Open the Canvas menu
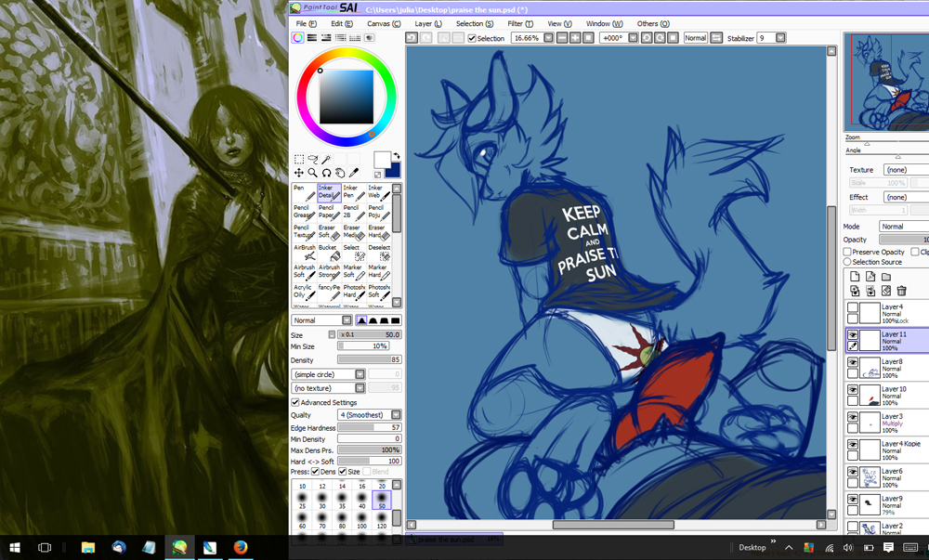Image resolution: width=929 pixels, height=560 pixels. pos(384,23)
